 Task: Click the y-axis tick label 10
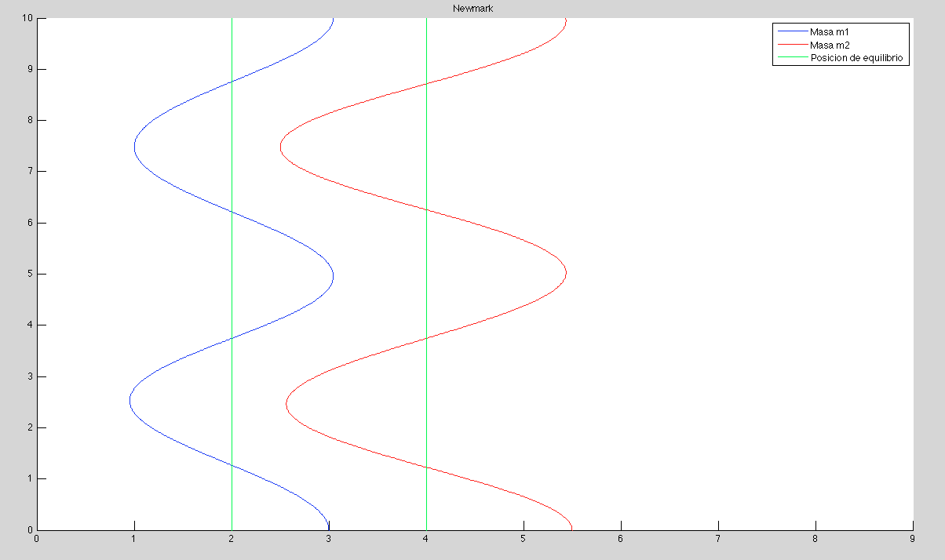tap(27, 18)
